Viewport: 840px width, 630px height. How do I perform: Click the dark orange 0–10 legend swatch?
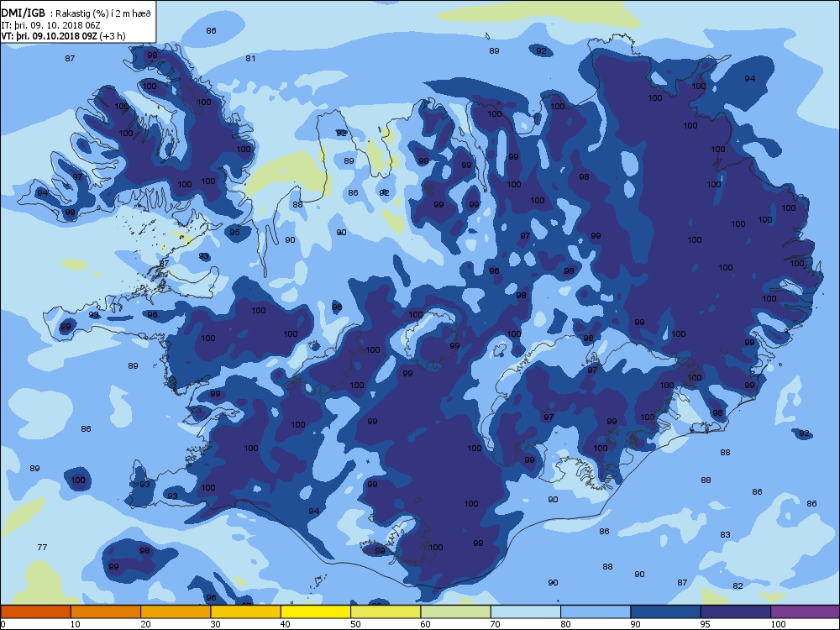click(x=35, y=612)
